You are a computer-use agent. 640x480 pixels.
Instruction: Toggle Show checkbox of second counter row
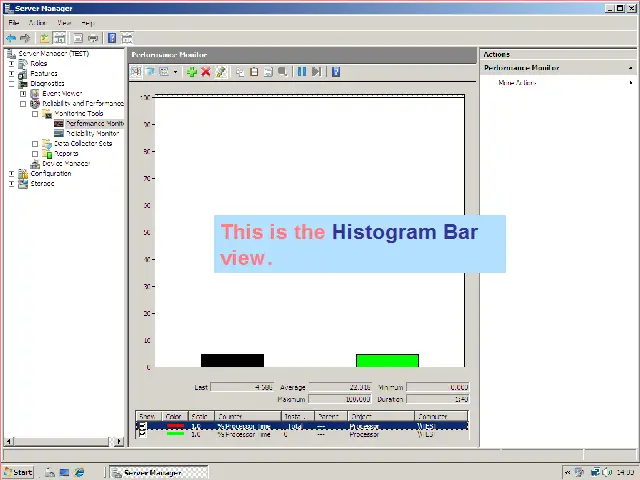[142, 434]
